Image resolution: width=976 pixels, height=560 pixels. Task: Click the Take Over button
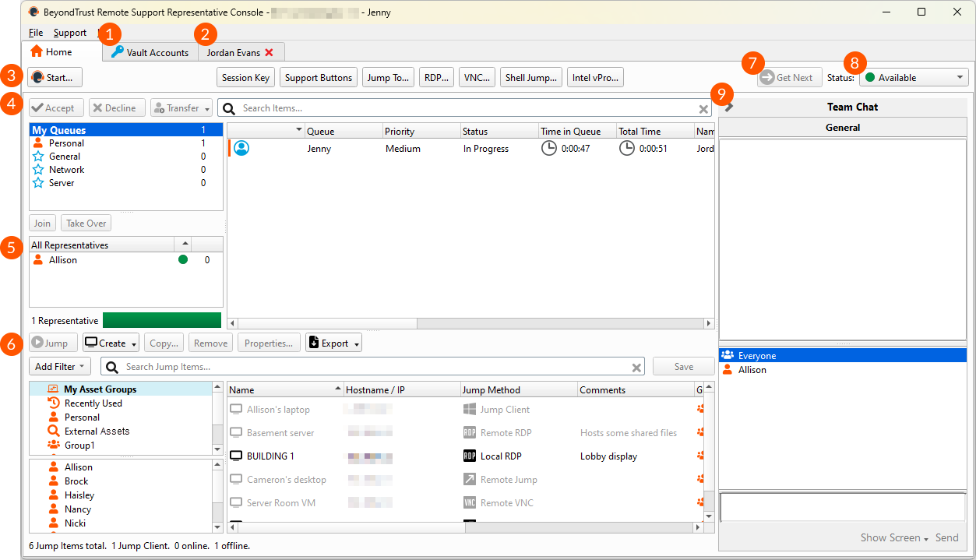click(x=86, y=223)
